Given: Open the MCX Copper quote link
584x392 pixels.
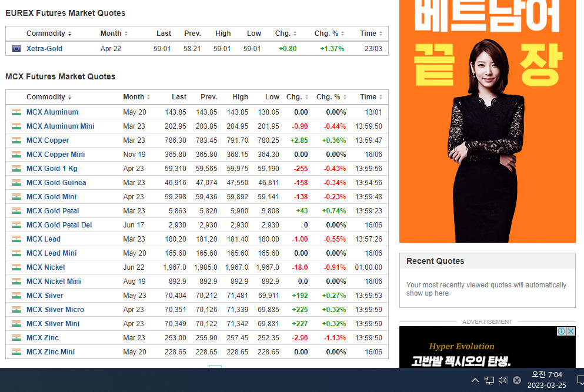Looking at the screenshot, I should pos(48,140).
